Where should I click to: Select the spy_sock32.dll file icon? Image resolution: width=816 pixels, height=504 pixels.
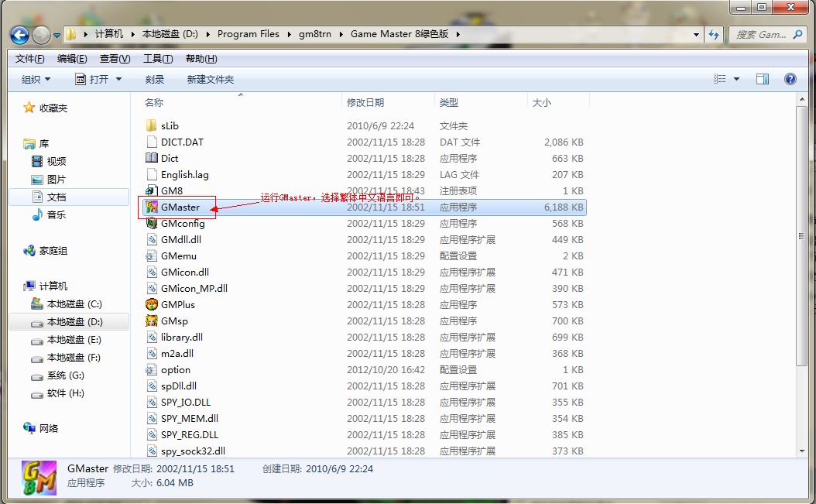(152, 451)
